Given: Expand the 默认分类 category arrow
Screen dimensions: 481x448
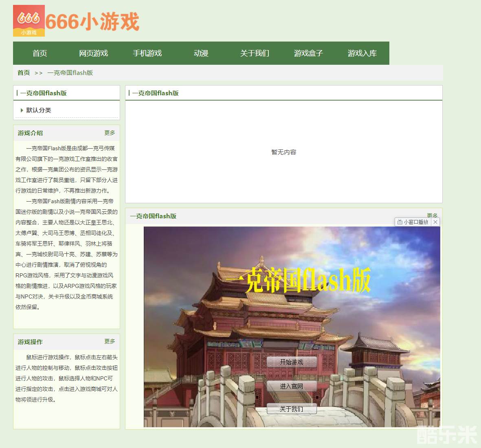Looking at the screenshot, I should [x=22, y=110].
